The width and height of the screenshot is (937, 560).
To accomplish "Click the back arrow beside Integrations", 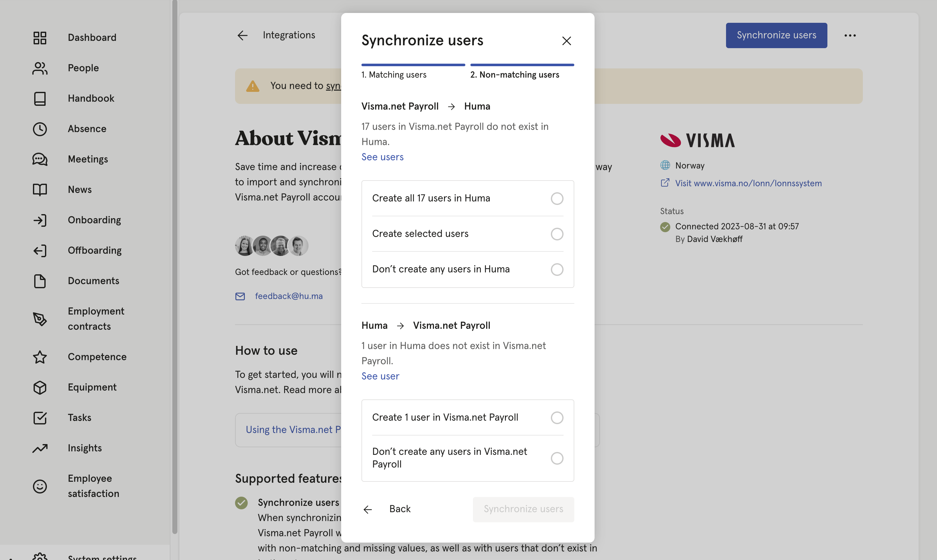I will (242, 35).
